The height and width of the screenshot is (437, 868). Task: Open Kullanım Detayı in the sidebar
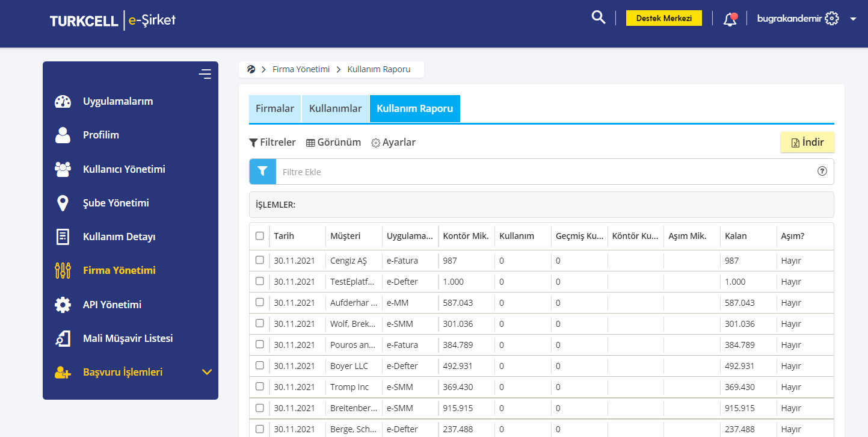tap(119, 237)
